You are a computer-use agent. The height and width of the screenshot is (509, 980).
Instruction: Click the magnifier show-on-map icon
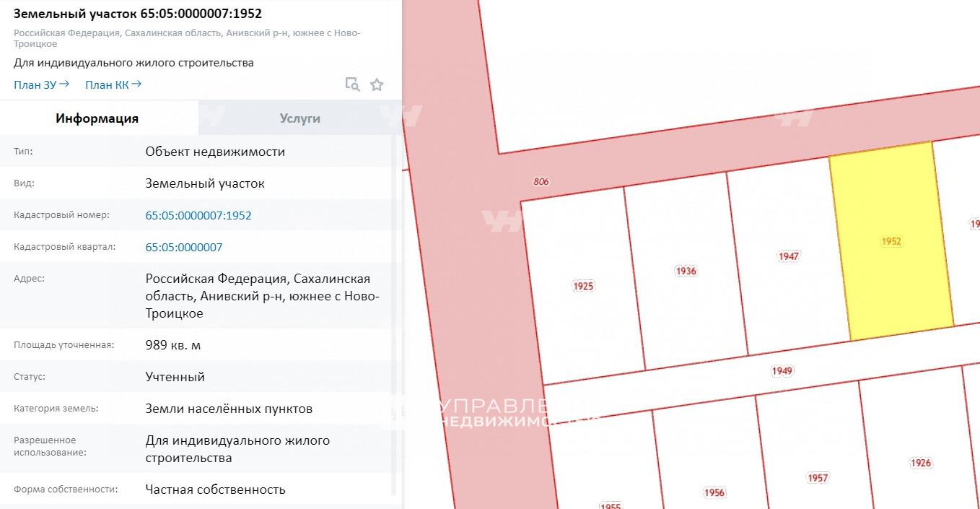(352, 84)
